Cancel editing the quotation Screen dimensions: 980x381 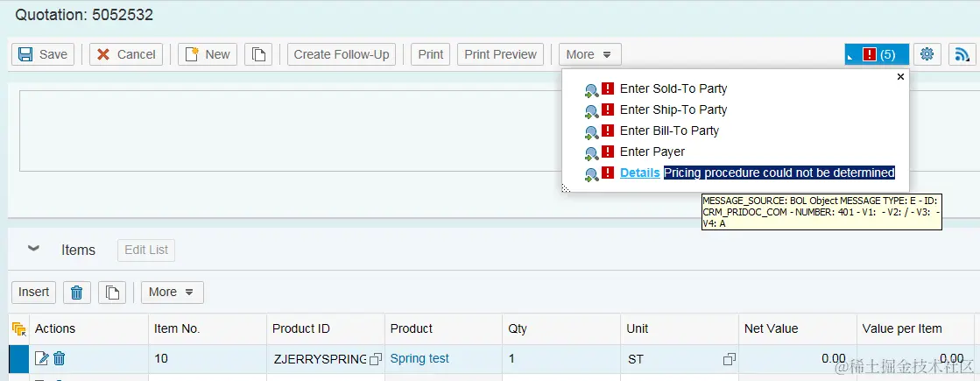[126, 54]
